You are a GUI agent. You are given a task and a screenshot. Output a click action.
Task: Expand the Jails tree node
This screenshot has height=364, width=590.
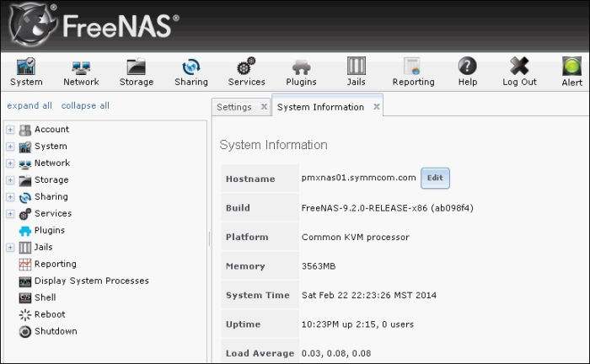[x=10, y=248]
